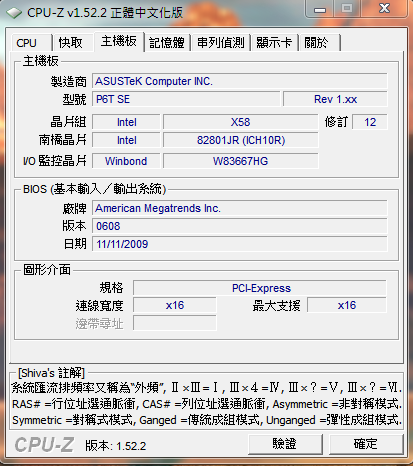
Task: Click the 圖形介面 group label
Action: point(47,270)
